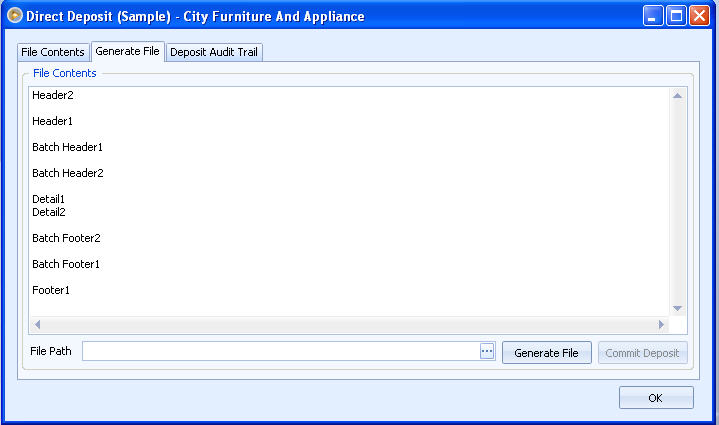The height and width of the screenshot is (425, 719).
Task: Select the Batch Header1 line
Action: coord(67,147)
